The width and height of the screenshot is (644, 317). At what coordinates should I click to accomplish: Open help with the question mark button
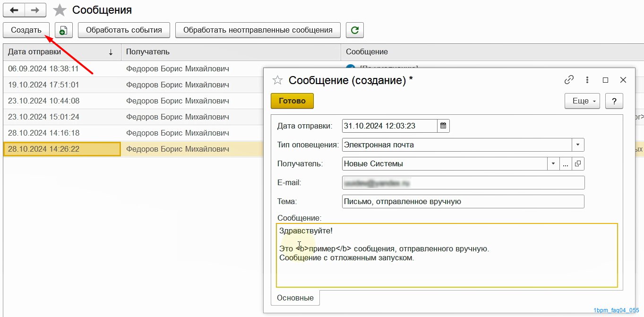(614, 101)
